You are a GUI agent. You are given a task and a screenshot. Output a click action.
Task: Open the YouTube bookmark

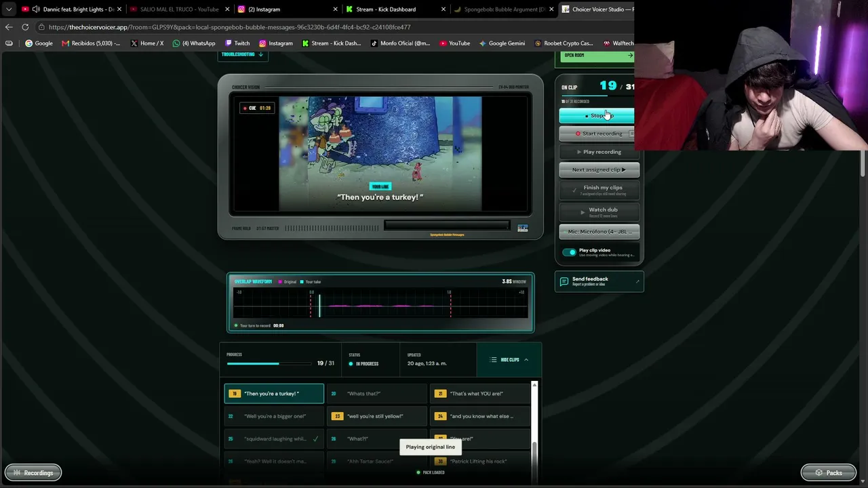454,43
